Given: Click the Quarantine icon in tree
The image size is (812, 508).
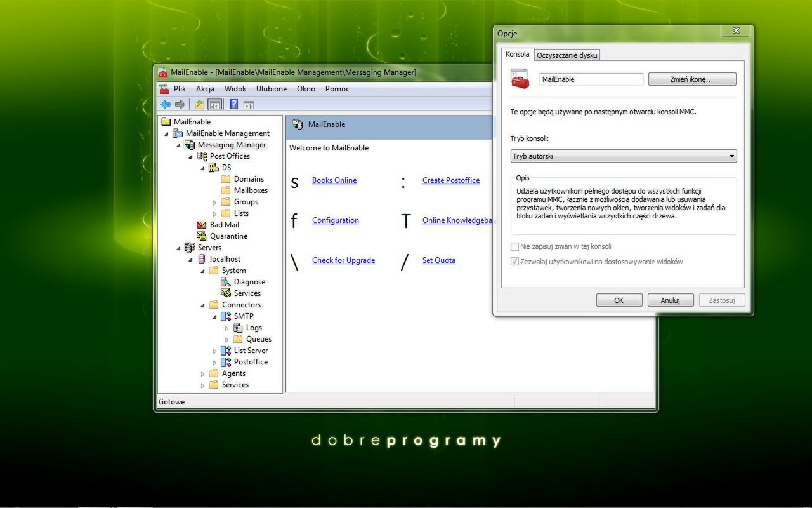Looking at the screenshot, I should pos(202,236).
